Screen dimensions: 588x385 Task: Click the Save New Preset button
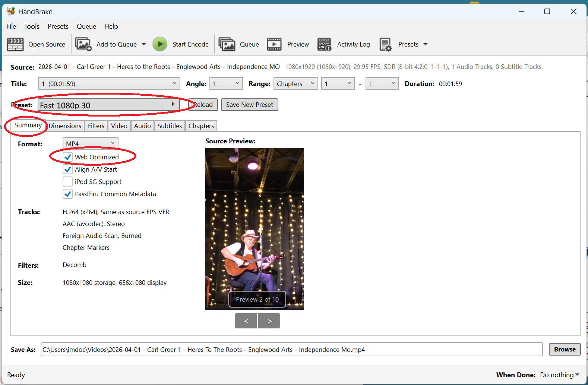tap(249, 105)
